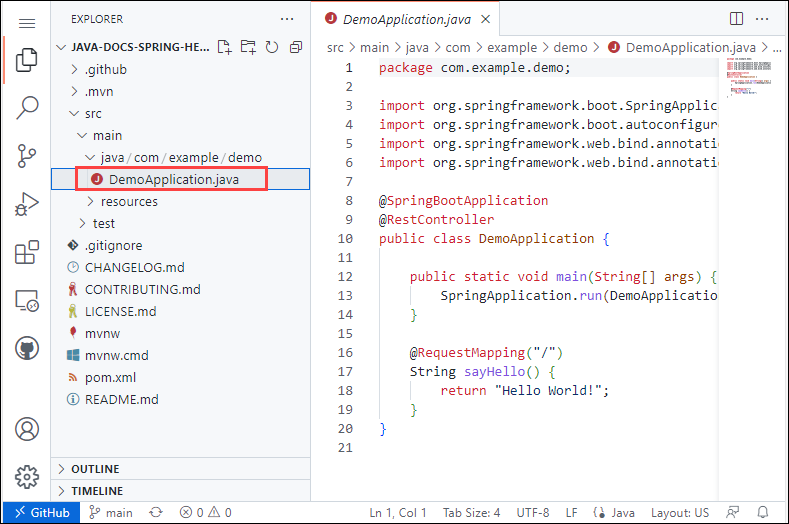This screenshot has width=789, height=524.
Task: Open pom.xml file
Action: (180, 378)
